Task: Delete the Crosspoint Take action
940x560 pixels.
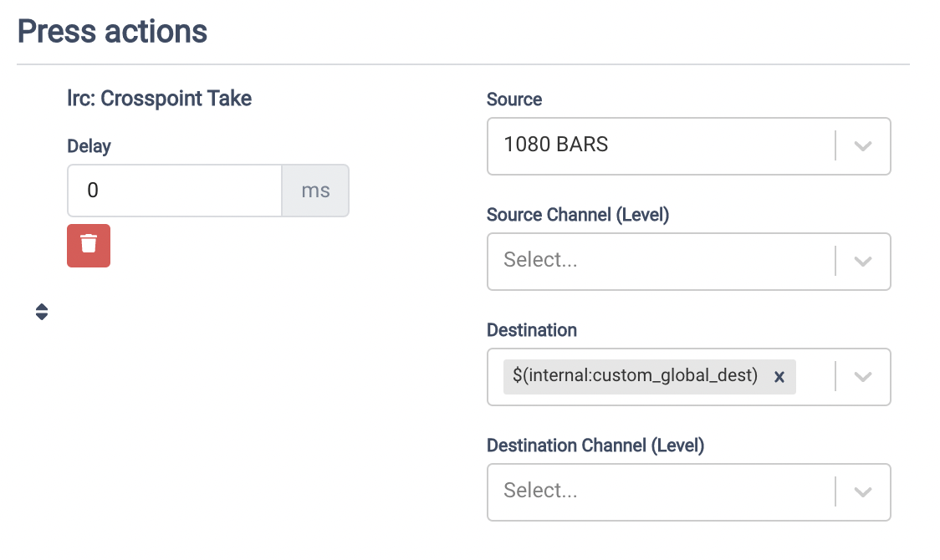Action: coord(89,245)
